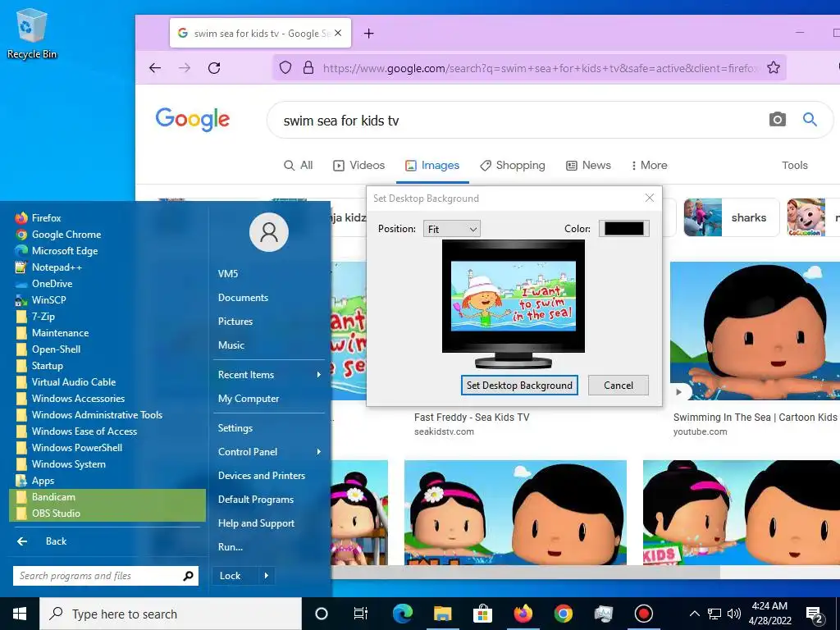Image resolution: width=840 pixels, height=630 pixels.
Task: Click the Firefox address bar URL
Action: pyautogui.click(x=540, y=67)
